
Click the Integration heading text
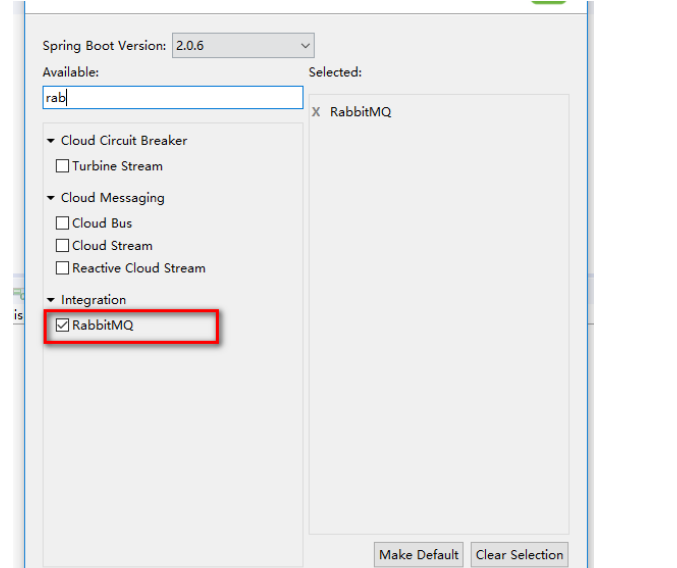click(93, 300)
